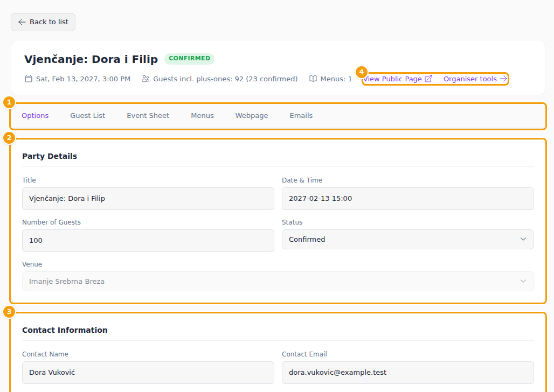Click the event heading Vjenčanje: Dora i Filip
This screenshot has height=392, width=554.
pyautogui.click(x=91, y=59)
